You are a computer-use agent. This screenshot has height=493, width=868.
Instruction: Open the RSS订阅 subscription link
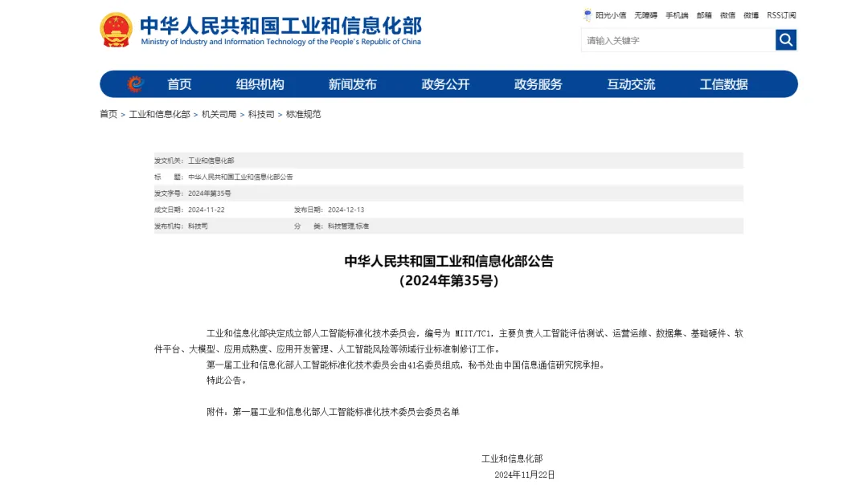tap(779, 14)
